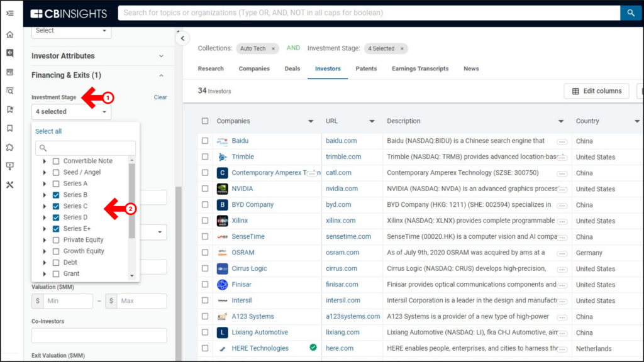644x362 pixels.
Task: Open the sidebar news page icon
Action: click(x=10, y=72)
